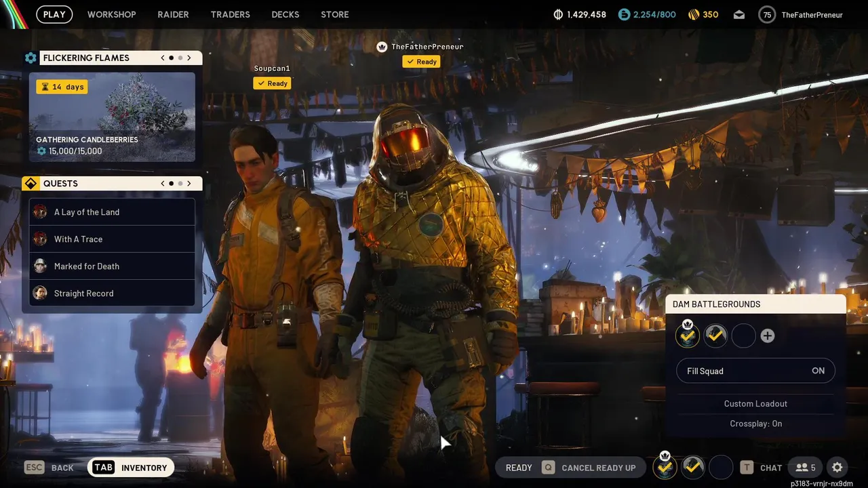Open the Gathering Candleberries event card

click(x=112, y=117)
